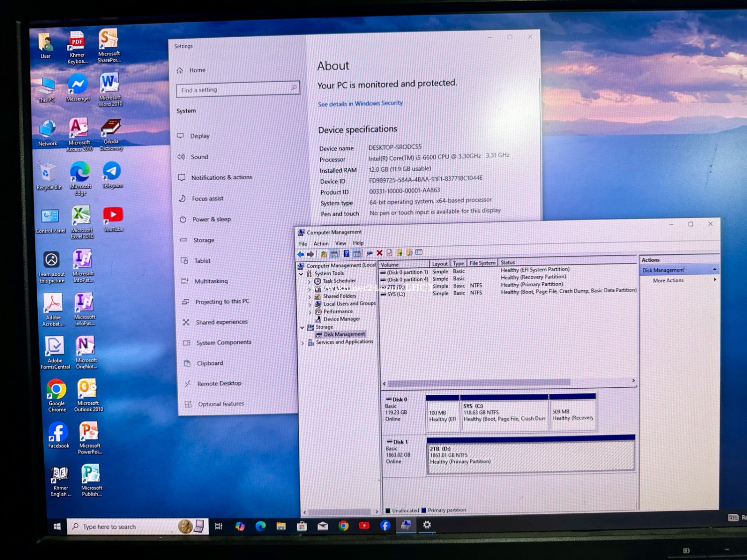This screenshot has width=747, height=560.
Task: Click the Windows Start button
Action: [x=57, y=526]
